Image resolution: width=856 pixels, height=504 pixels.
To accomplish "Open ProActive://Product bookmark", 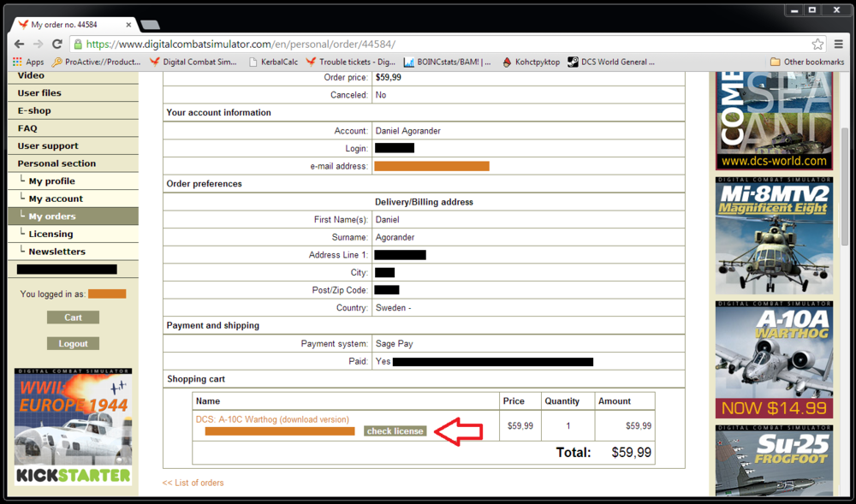I will tap(96, 62).
